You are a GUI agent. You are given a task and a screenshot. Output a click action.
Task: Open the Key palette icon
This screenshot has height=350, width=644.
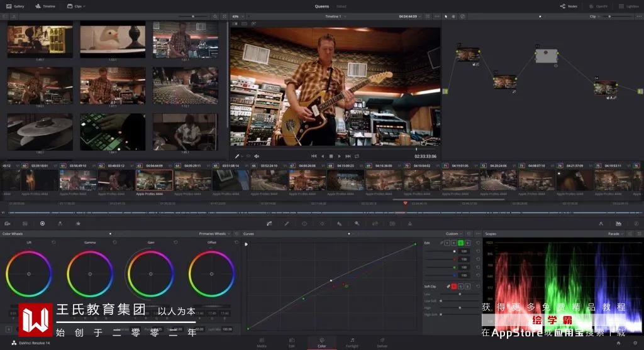pyautogui.click(x=357, y=224)
